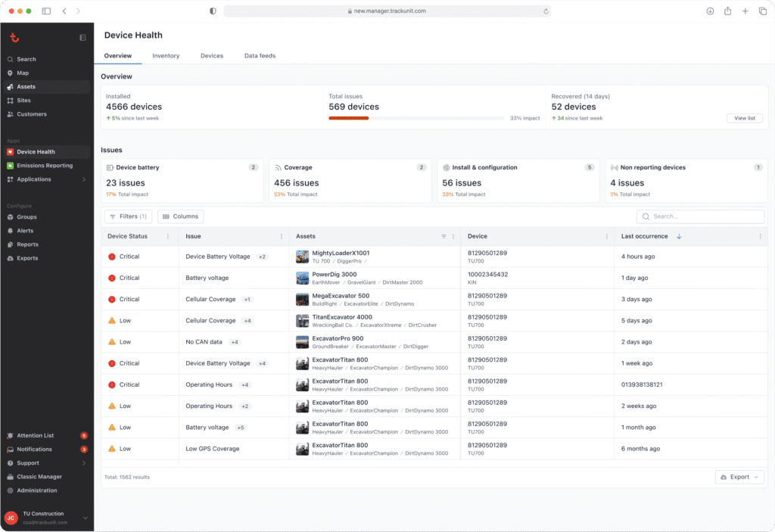Screen dimensions: 775x532
Task: Click the browser share icon
Action: coord(727,11)
